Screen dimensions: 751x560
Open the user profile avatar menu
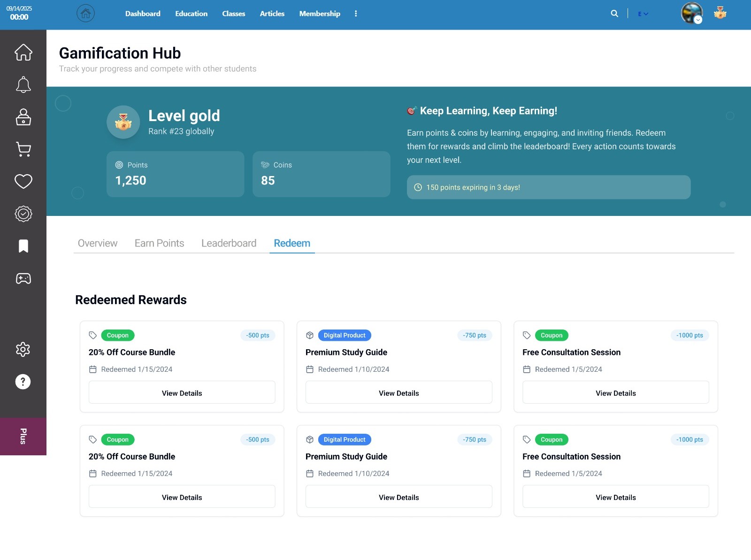(691, 13)
